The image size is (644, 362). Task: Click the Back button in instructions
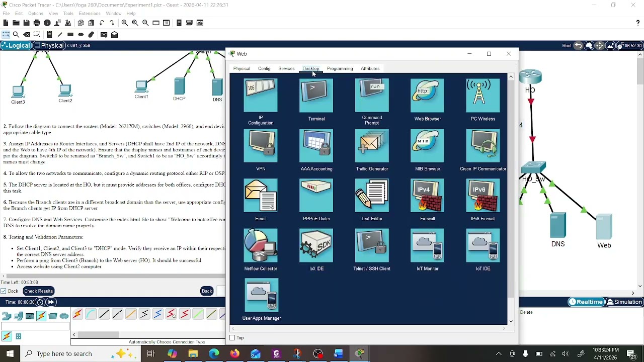pyautogui.click(x=207, y=291)
